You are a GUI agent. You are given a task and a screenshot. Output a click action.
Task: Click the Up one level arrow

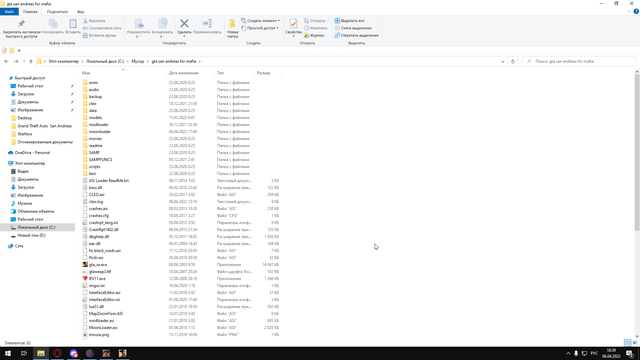(x=31, y=61)
